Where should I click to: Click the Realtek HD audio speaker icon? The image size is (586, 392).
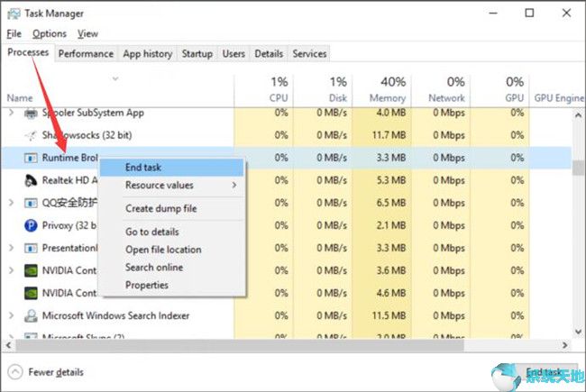31,180
